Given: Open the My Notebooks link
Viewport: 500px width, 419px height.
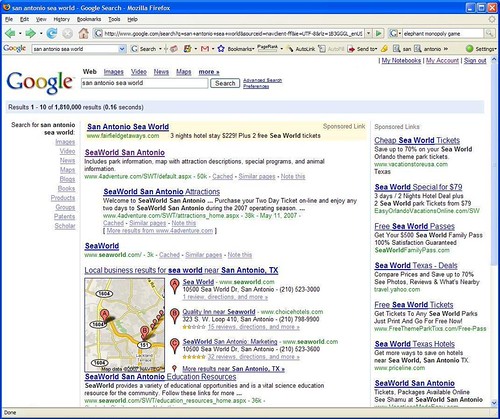Looking at the screenshot, I should 401,60.
